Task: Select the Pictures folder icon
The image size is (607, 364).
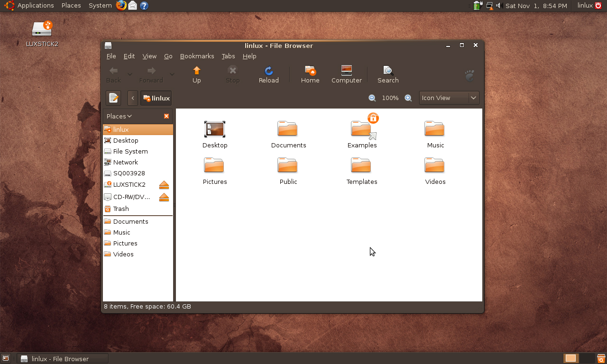Action: [214, 165]
